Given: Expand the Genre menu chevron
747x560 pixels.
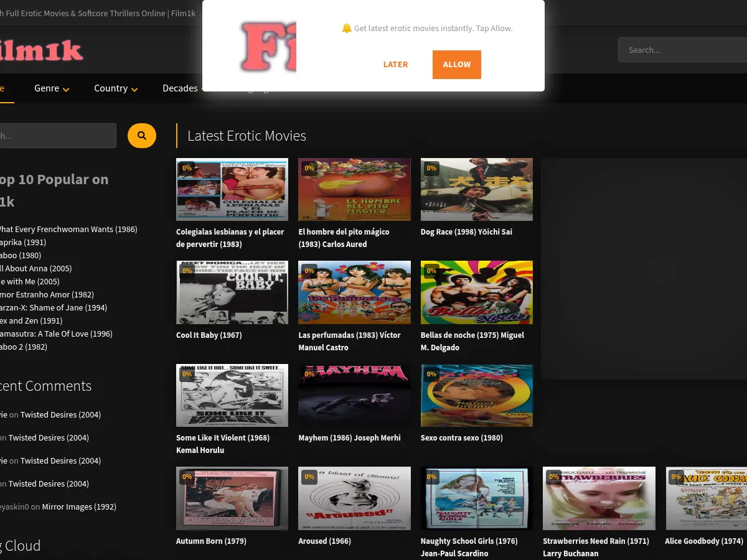Looking at the screenshot, I should [x=66, y=89].
